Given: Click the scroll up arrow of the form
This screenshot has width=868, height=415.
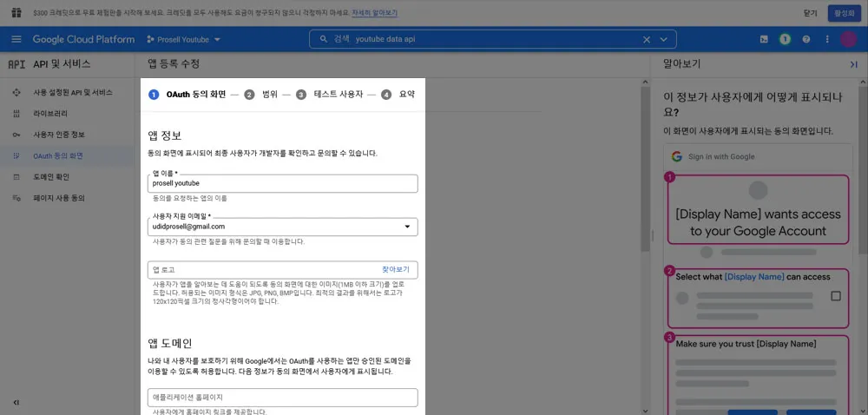Looking at the screenshot, I should point(646,82).
